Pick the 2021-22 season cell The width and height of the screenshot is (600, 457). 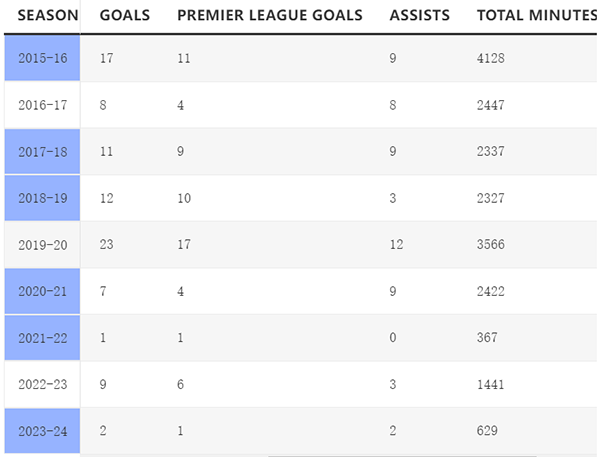[x=42, y=338]
